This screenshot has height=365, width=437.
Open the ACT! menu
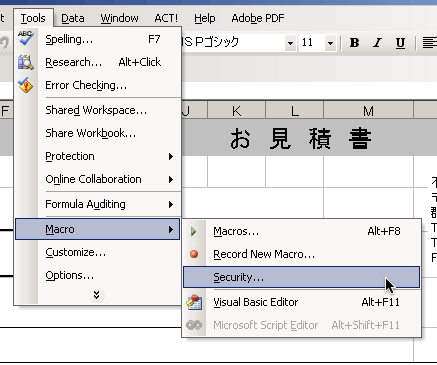pos(166,18)
